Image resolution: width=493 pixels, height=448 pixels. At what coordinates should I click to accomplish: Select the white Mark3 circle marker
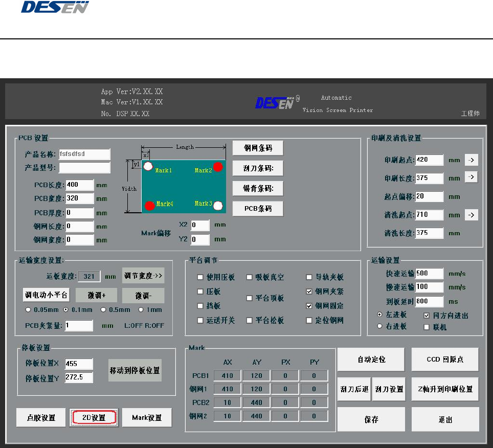point(218,206)
